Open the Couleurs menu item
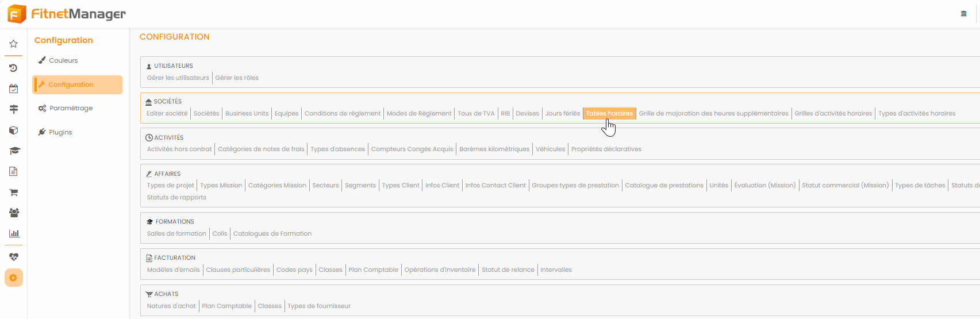 click(63, 60)
